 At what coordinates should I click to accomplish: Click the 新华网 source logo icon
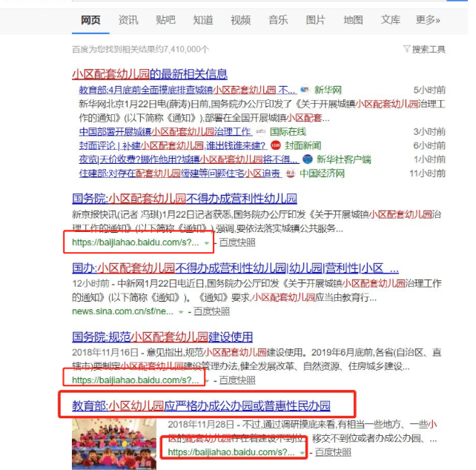[305, 90]
